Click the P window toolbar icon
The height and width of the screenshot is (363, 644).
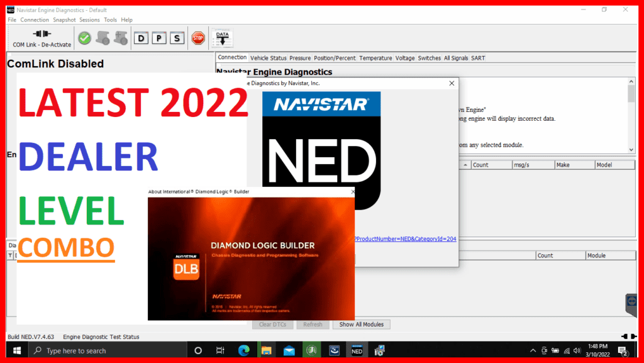(158, 38)
